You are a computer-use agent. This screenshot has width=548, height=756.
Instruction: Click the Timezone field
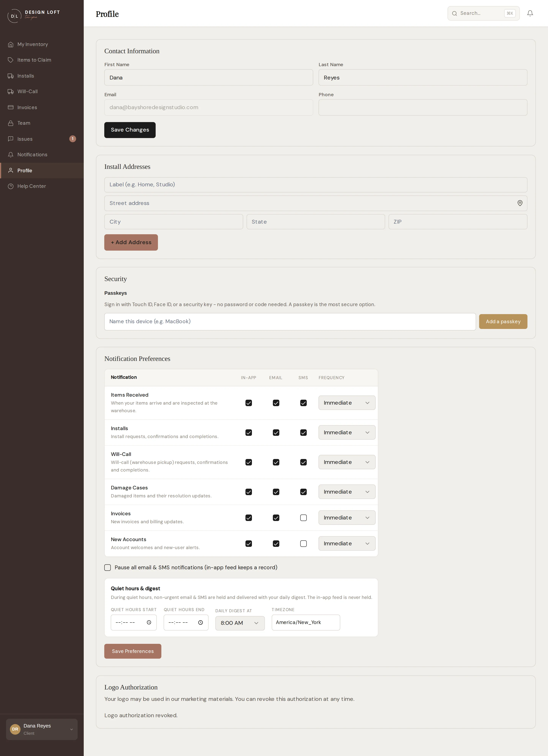306,623
